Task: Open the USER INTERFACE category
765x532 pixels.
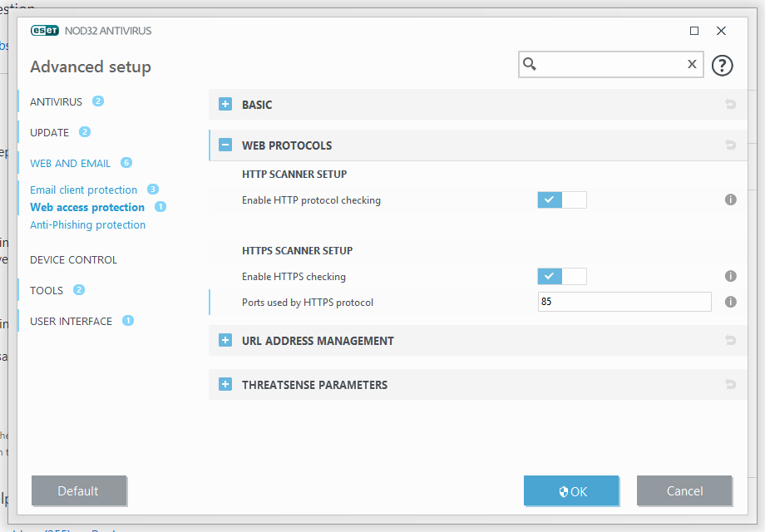Action: coord(72,322)
